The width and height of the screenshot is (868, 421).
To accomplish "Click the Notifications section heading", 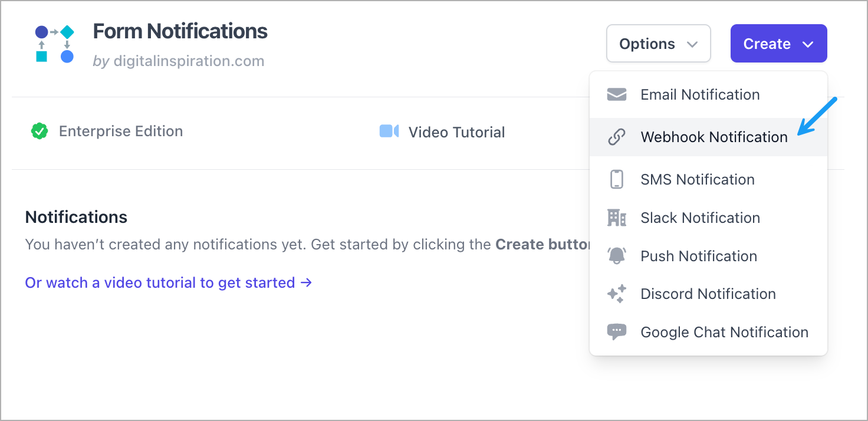I will coord(75,217).
